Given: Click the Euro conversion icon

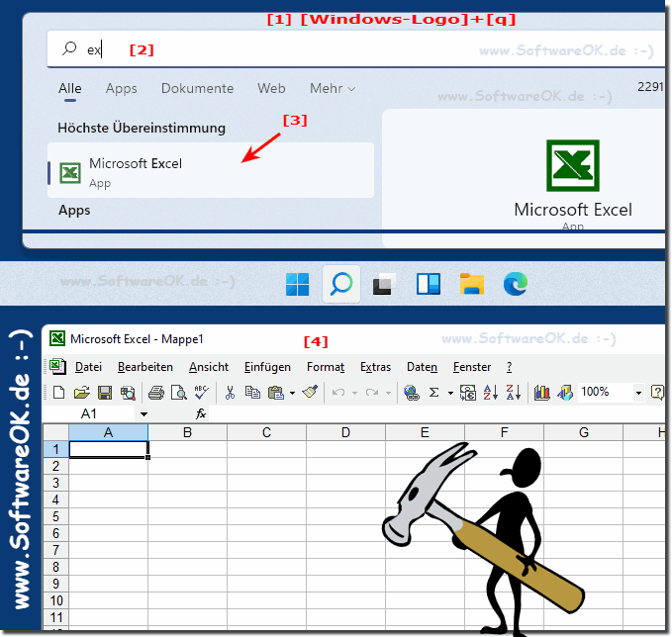Looking at the screenshot, I should (x=467, y=393).
